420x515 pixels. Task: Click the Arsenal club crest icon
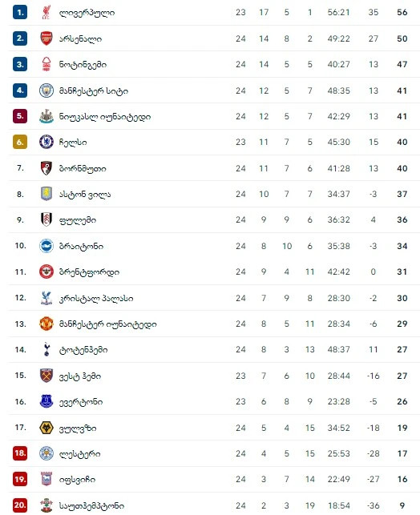46,38
